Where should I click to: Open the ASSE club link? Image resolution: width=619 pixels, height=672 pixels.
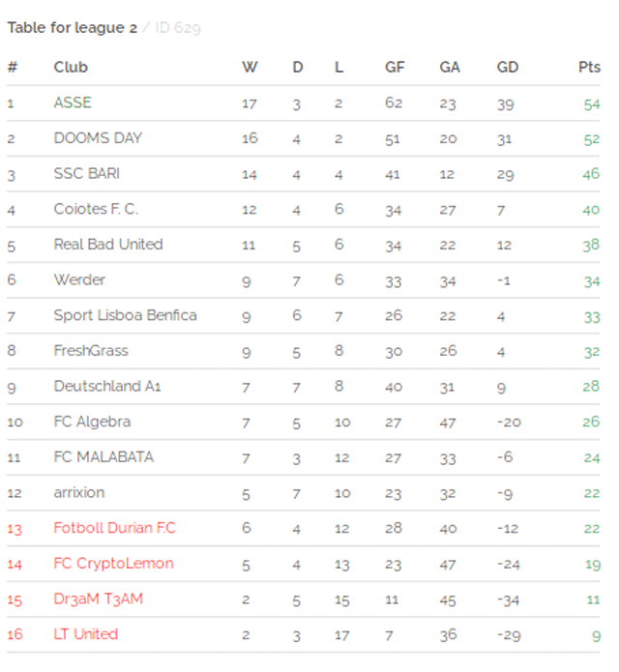(73, 102)
